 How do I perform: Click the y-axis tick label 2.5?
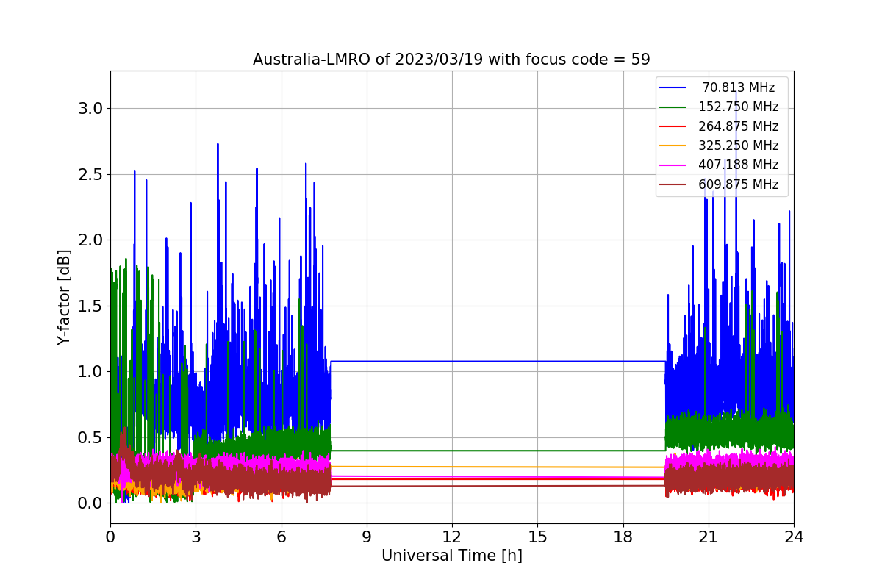(x=91, y=175)
